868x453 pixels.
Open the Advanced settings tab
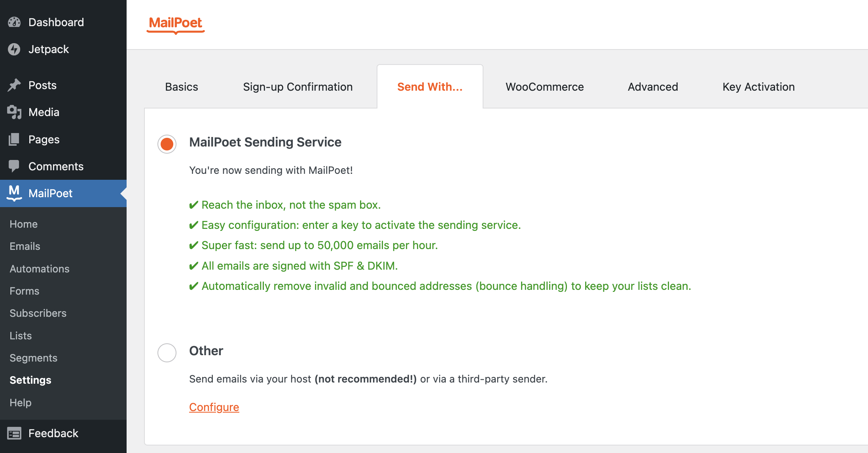point(653,87)
